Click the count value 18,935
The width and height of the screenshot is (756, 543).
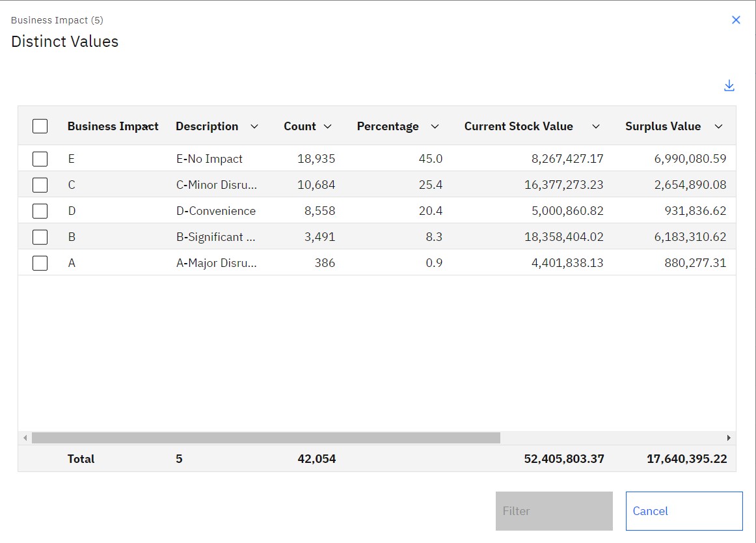click(316, 159)
